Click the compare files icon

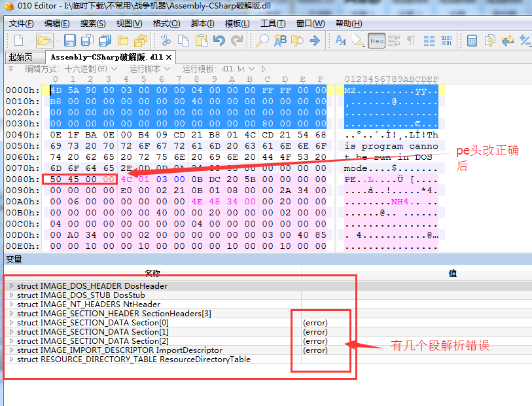tap(489, 41)
